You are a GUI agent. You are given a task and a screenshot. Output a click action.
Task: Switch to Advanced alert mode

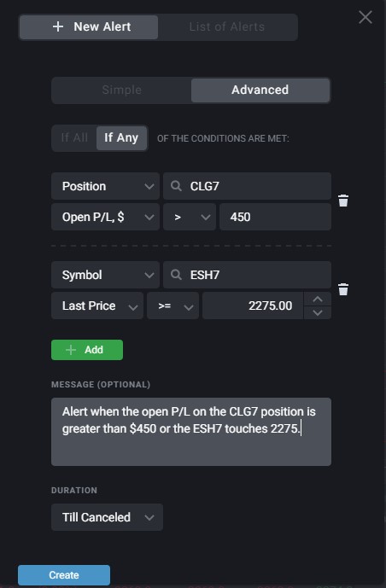pos(260,90)
